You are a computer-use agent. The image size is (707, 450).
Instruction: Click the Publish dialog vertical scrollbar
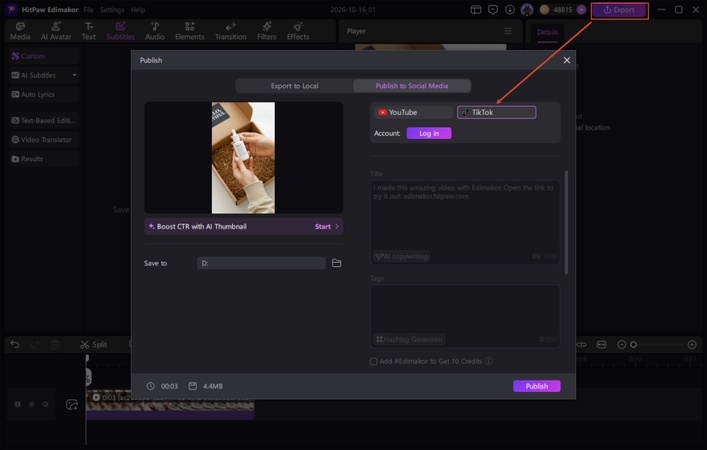click(566, 222)
